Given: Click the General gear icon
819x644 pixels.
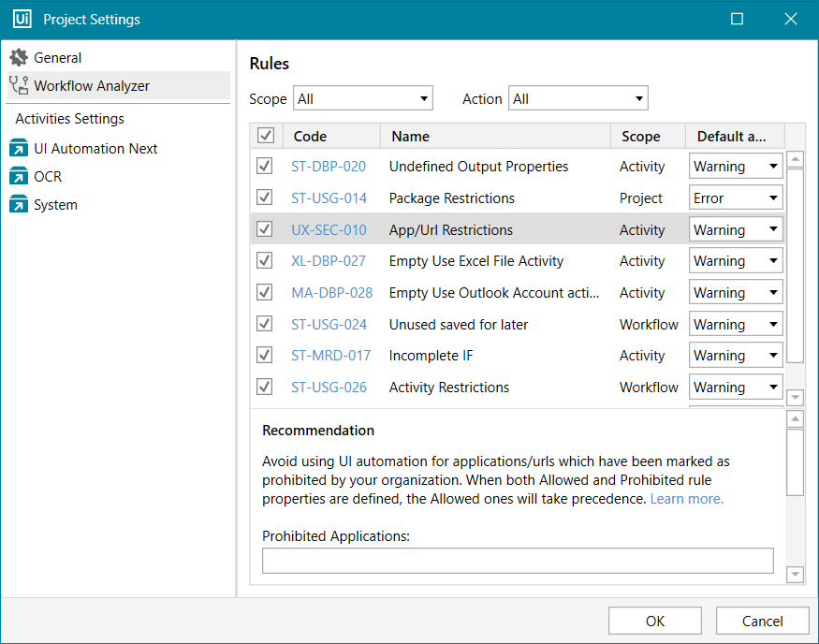Looking at the screenshot, I should [19, 57].
